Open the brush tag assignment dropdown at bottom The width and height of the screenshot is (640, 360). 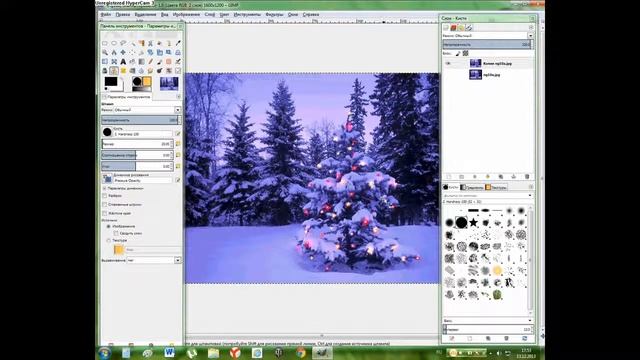tap(487, 321)
